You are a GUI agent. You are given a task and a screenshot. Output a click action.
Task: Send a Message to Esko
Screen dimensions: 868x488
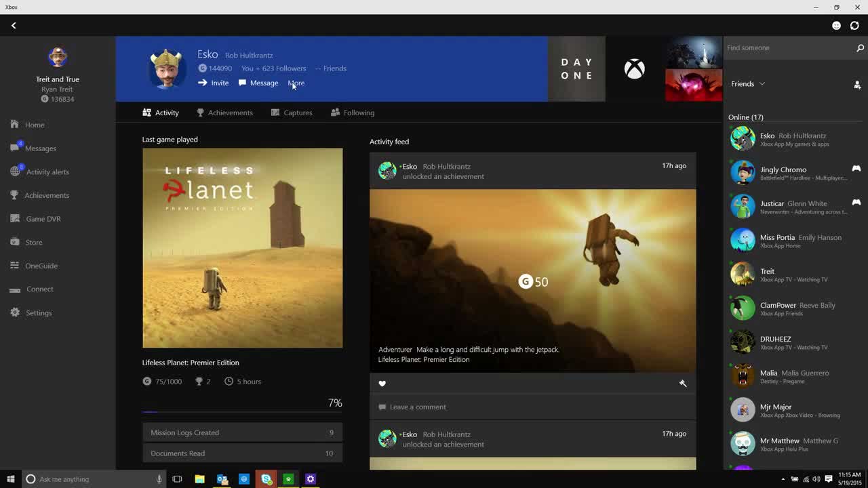[x=258, y=83]
